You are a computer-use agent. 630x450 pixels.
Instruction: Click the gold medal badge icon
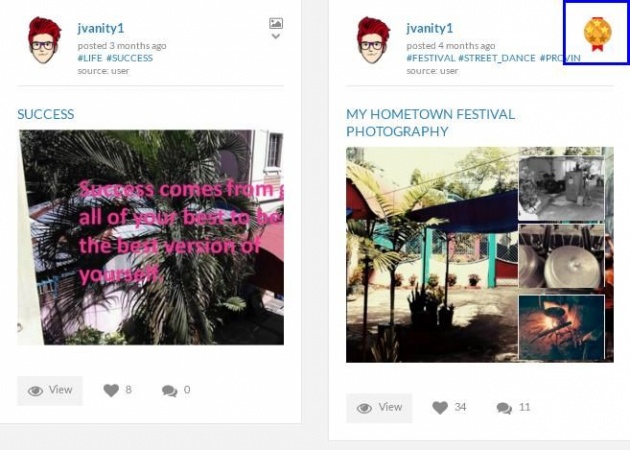[597, 34]
